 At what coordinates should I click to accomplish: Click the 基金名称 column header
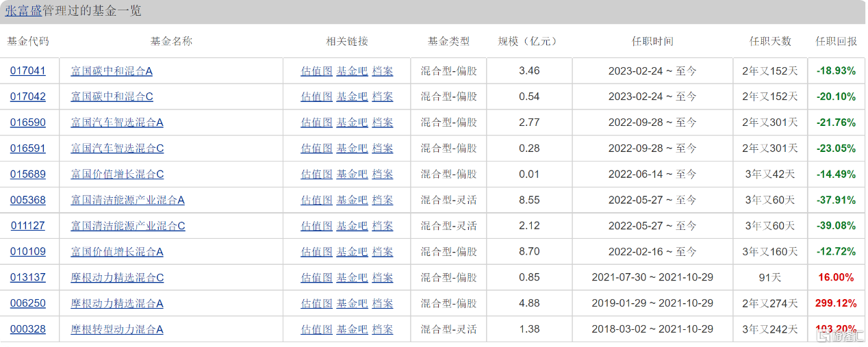click(x=171, y=41)
